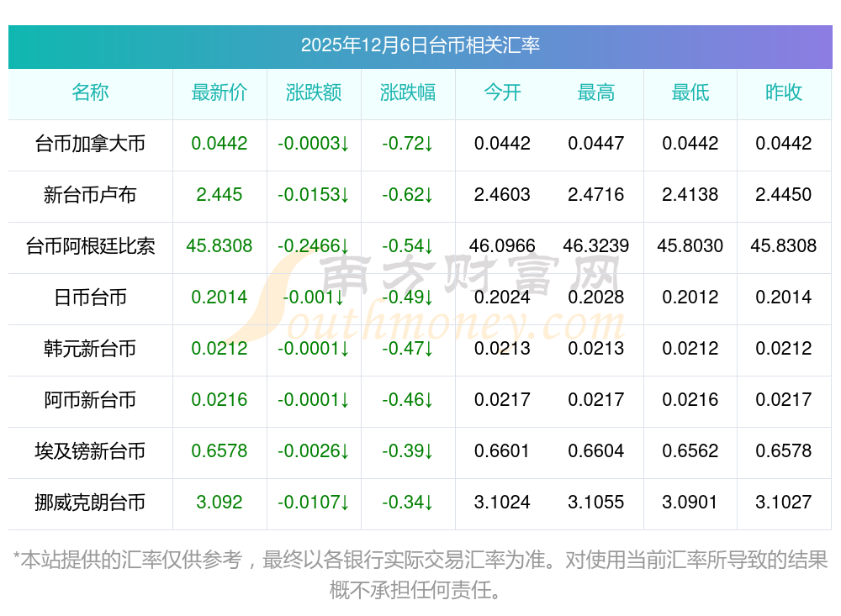The image size is (841, 616).
Task: Click change percent -0.62↓
Action: pos(408,195)
